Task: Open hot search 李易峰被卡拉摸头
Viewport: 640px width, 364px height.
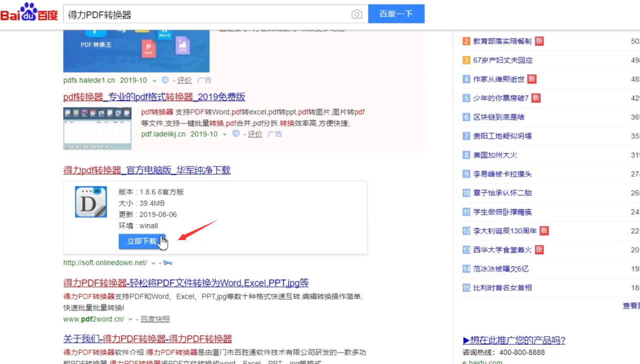Action: (x=502, y=174)
